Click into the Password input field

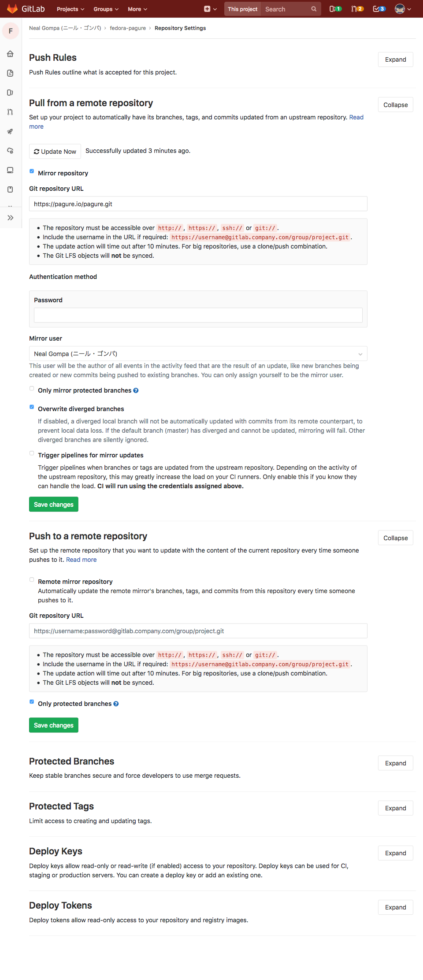[198, 315]
